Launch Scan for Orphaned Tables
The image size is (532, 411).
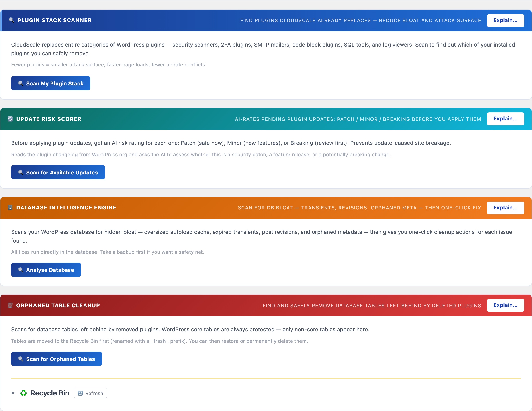pos(57,359)
